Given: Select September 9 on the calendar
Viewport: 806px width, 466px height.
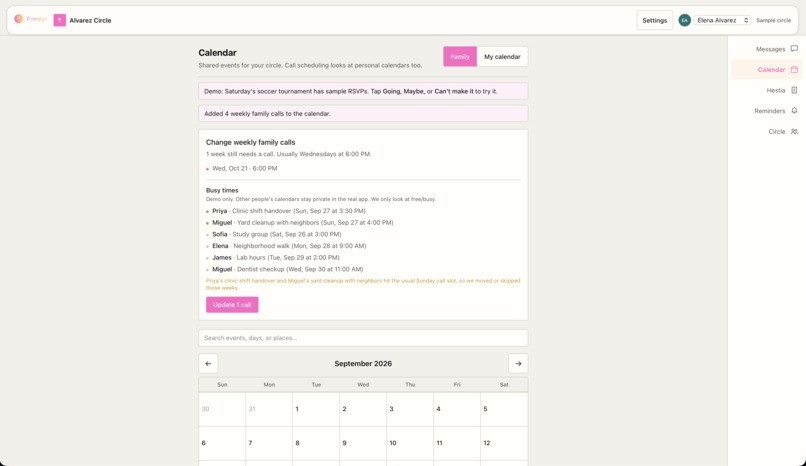Looking at the screenshot, I should tap(363, 443).
